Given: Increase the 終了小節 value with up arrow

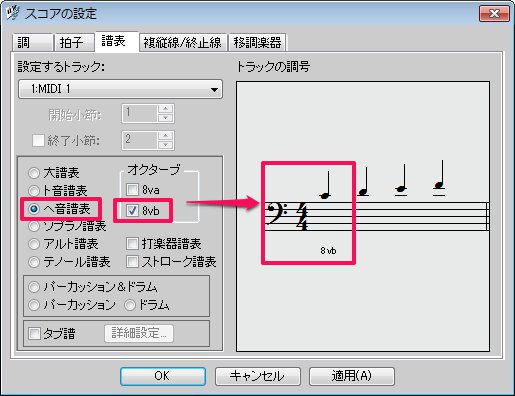Looking at the screenshot, I should coord(165,136).
